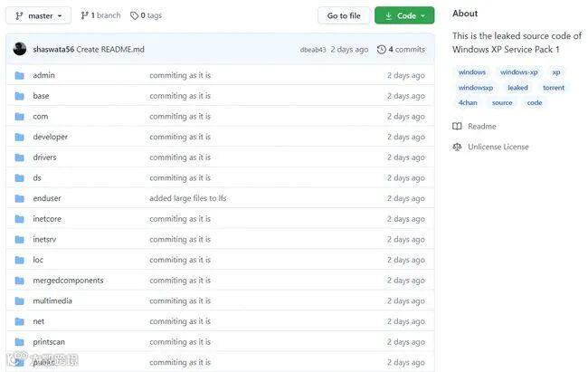This screenshot has height=372, width=588.
Task: Click the folder icon beside enduser
Action: (x=20, y=198)
